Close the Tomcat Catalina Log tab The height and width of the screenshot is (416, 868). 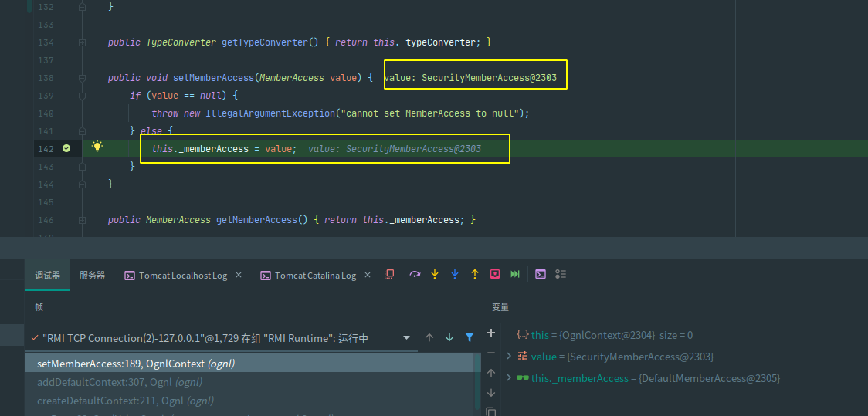[367, 275]
